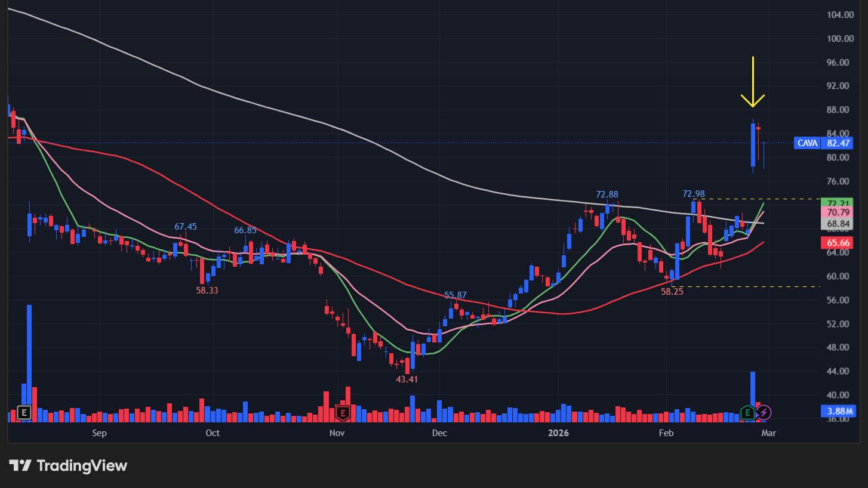Click the "Mar" label on the time axis

click(769, 433)
